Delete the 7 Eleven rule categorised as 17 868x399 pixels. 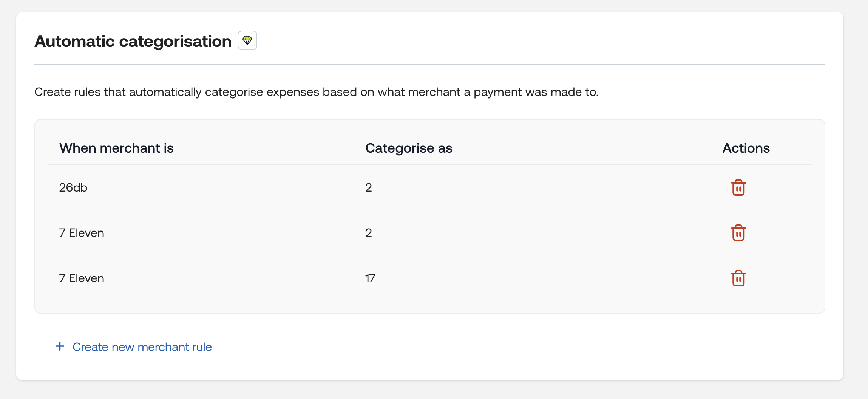(738, 278)
